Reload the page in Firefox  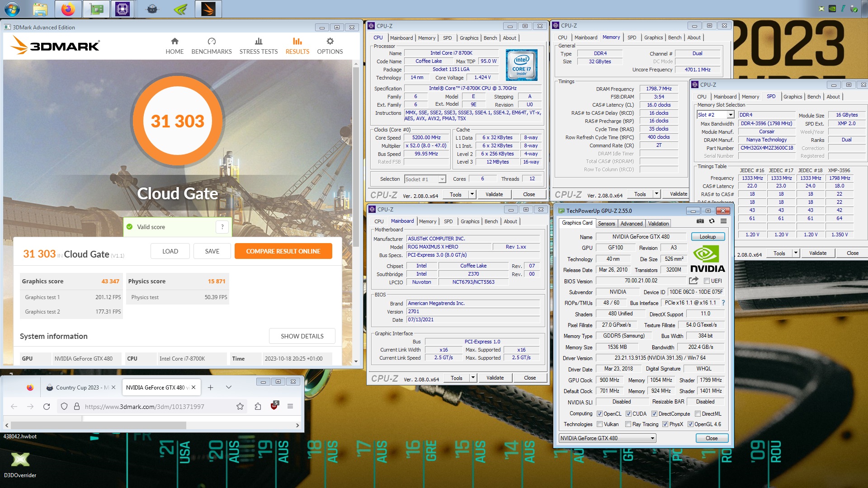click(46, 406)
